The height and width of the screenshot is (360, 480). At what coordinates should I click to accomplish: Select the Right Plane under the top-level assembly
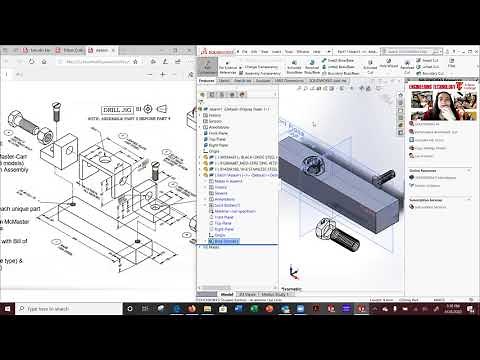[x=216, y=145]
